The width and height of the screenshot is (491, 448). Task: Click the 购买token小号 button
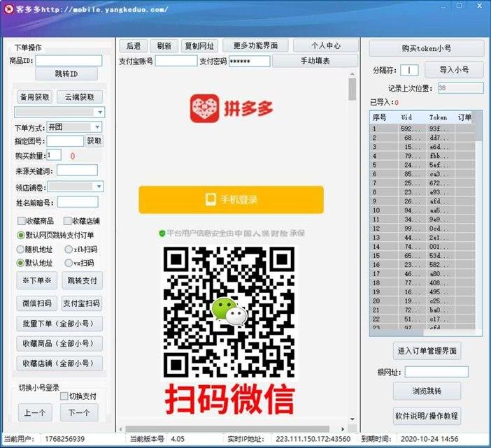[x=427, y=48]
